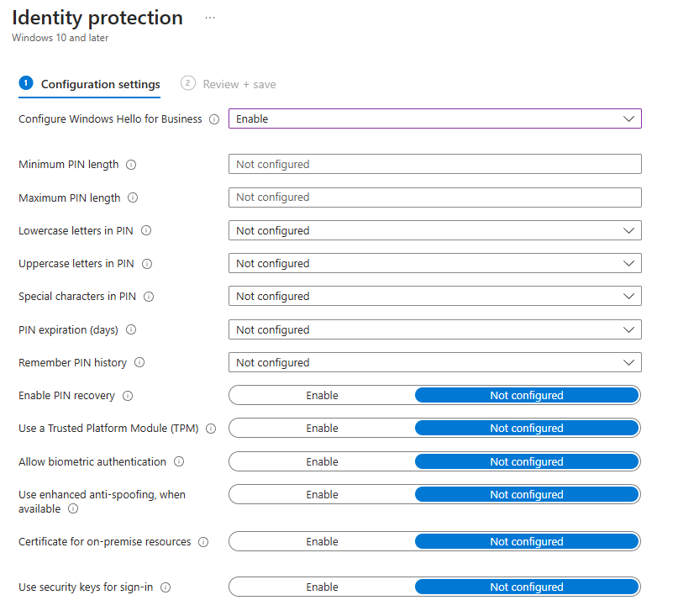Screen dimensions: 678x616
Task: Show info for Enable PIN recovery
Action: click(128, 396)
